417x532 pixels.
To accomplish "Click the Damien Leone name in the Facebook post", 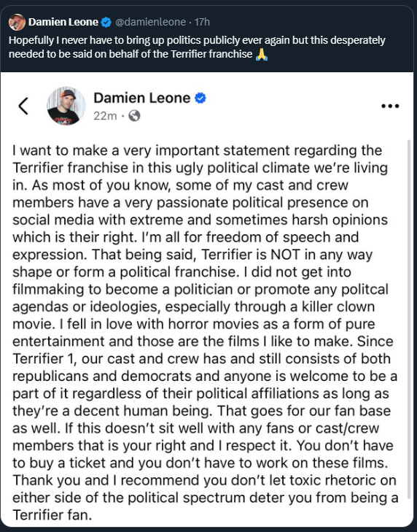I will [141, 98].
